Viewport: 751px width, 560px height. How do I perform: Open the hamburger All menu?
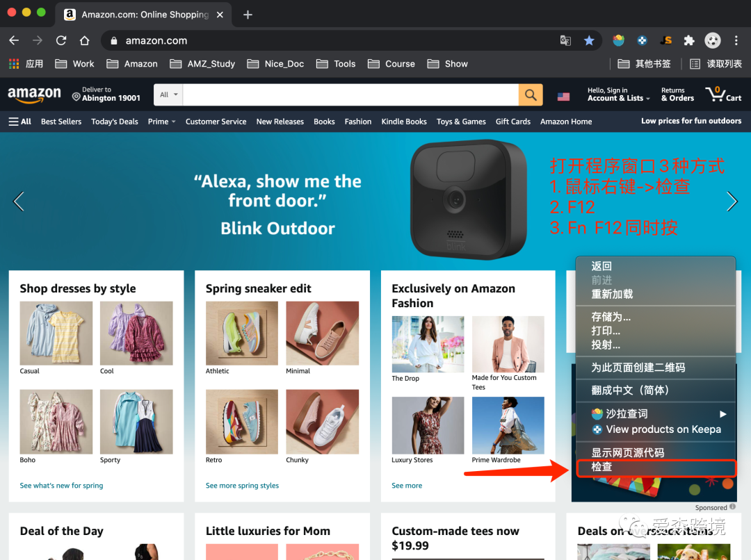(x=19, y=122)
